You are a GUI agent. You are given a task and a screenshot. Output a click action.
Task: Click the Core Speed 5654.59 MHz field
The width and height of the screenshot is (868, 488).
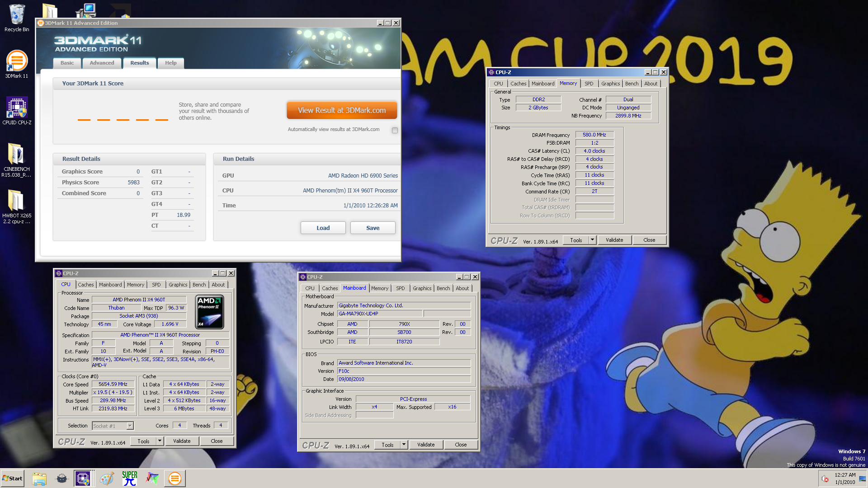113,384
